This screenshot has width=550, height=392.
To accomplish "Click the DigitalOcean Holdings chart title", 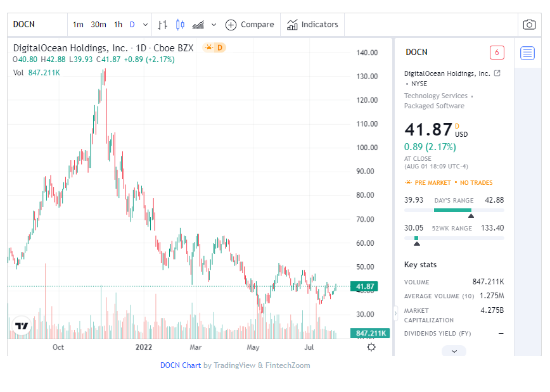I will point(103,48).
